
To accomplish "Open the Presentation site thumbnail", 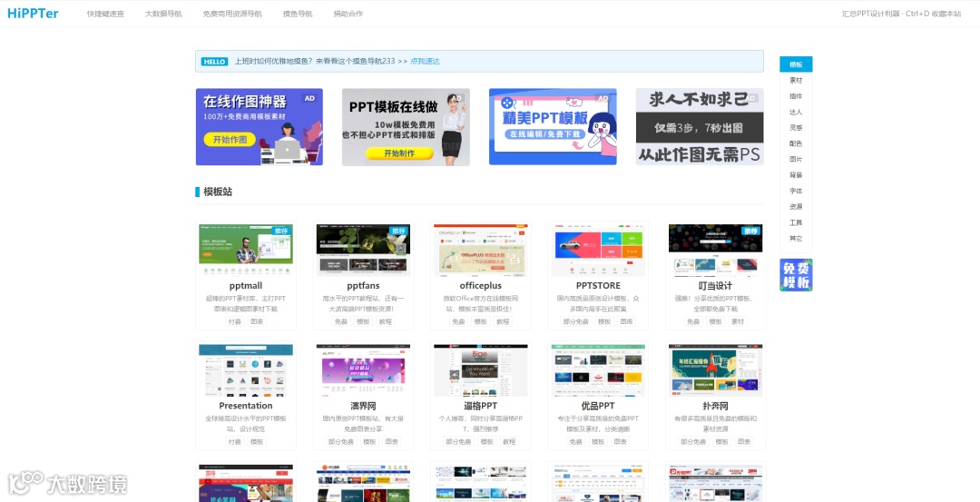I will [x=246, y=370].
